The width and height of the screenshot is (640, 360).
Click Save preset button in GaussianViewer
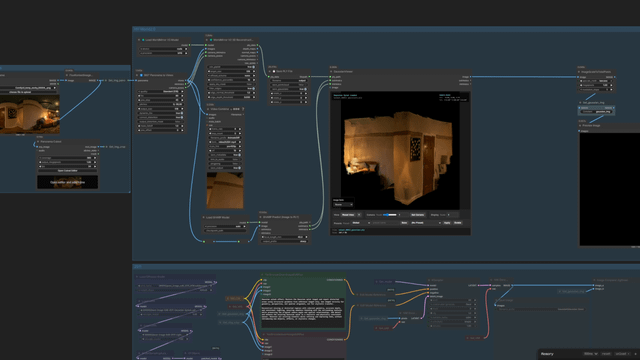point(404,223)
